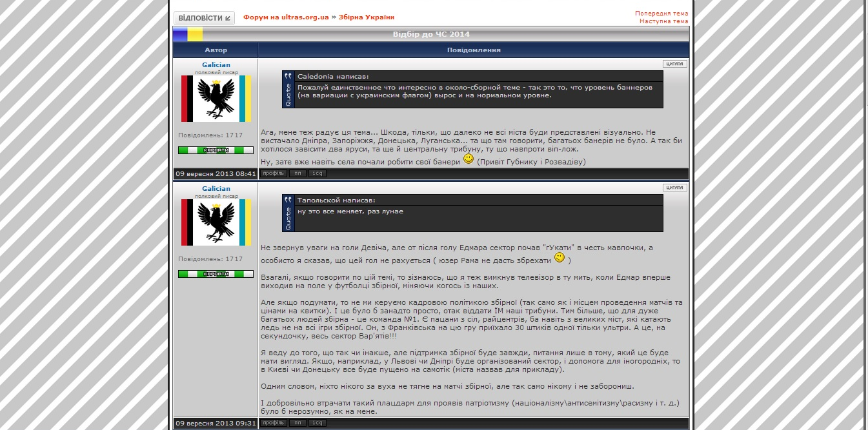Go to the Збірна України forum section
This screenshot has height=430, width=868.
click(x=366, y=17)
